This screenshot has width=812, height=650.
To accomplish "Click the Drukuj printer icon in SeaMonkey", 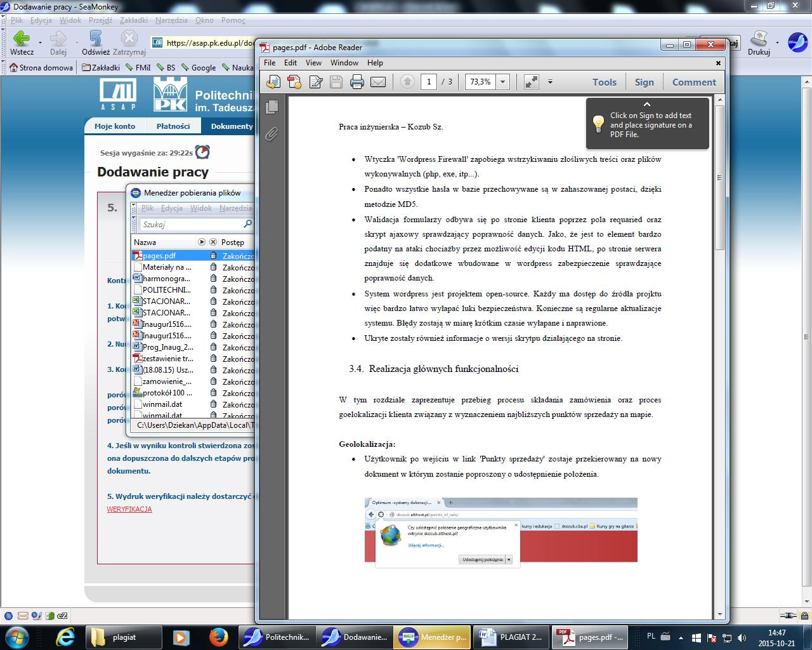I will (x=759, y=39).
